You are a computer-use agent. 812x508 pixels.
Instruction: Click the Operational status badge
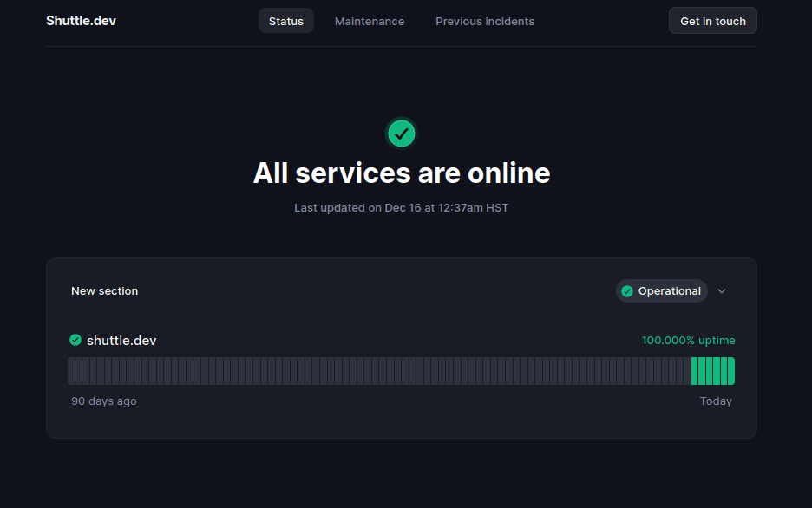[x=662, y=291]
